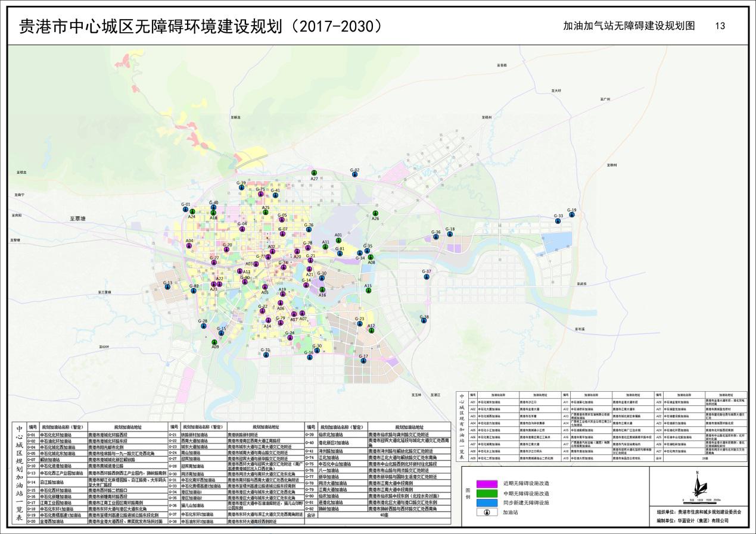Select the green A15 station marker
Screen dimensions: 756x534
point(368,291)
